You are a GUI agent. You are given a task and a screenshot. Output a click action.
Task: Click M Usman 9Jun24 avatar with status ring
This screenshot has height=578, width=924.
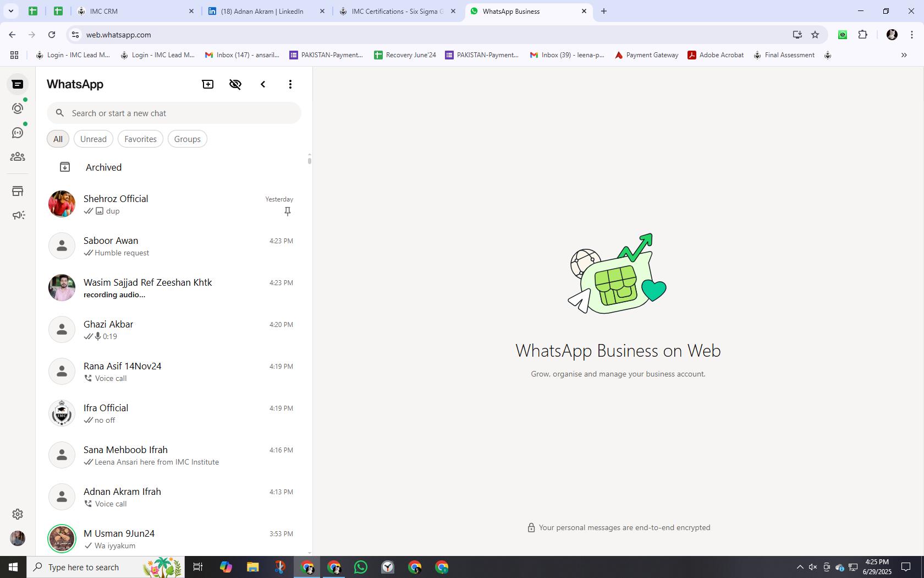62,539
